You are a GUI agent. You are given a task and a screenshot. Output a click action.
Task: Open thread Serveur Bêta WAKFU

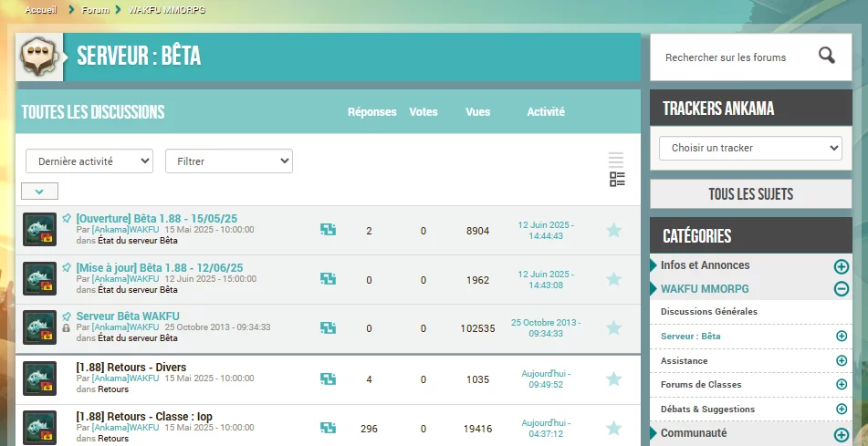[128, 316]
